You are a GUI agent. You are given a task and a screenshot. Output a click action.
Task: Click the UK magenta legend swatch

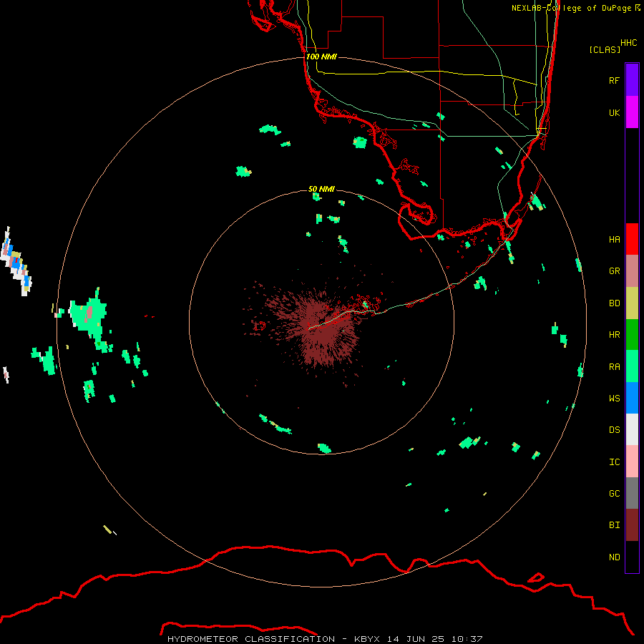click(x=632, y=112)
